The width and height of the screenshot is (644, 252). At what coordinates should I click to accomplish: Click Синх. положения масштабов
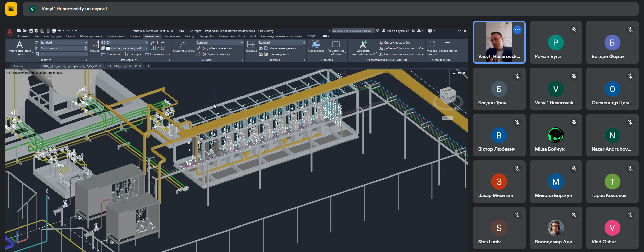(x=401, y=54)
